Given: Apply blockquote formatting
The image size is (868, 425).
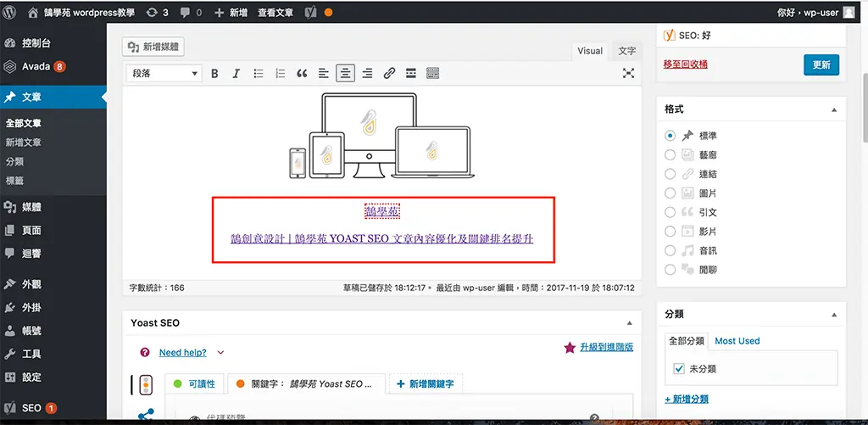Looking at the screenshot, I should [x=302, y=73].
